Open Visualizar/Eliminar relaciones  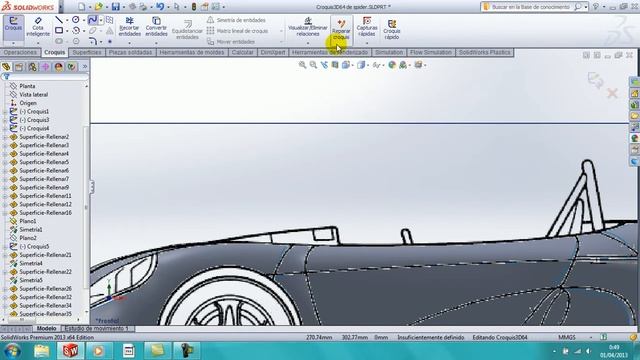[308, 27]
